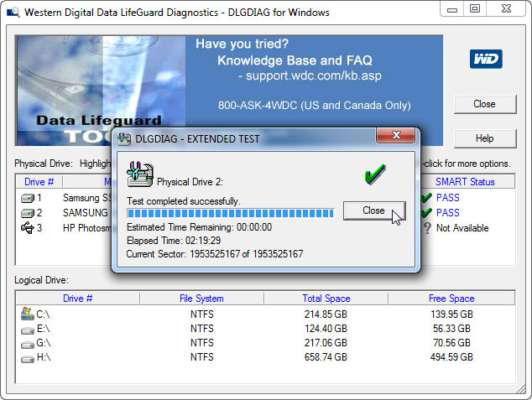Select logical drive E:\ label
Image resolution: width=532 pixels, height=400 pixels.
(x=43, y=329)
